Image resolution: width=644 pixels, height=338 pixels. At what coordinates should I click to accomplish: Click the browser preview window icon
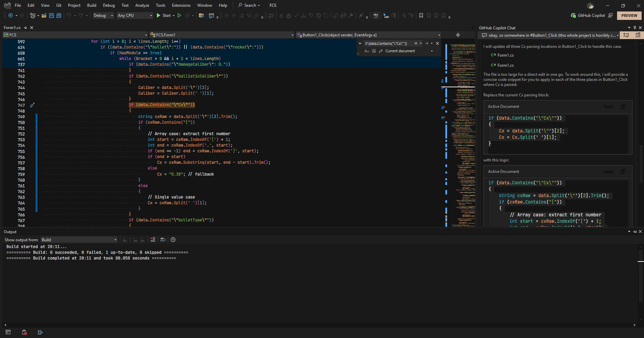coord(211,16)
